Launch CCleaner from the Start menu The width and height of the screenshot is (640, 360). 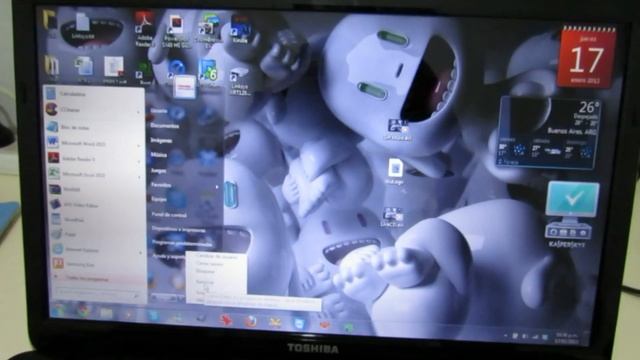click(x=93, y=110)
